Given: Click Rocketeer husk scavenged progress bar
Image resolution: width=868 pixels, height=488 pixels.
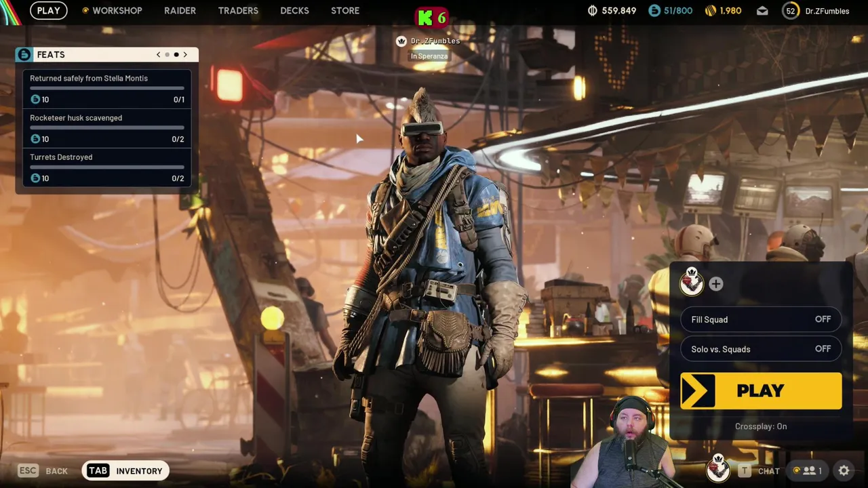Looking at the screenshot, I should pos(107,128).
